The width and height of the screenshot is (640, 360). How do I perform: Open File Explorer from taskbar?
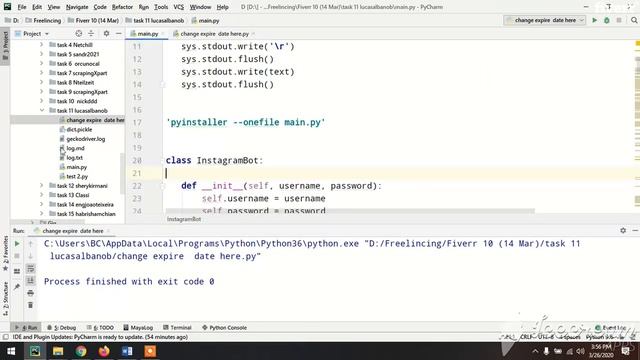tap(58, 351)
